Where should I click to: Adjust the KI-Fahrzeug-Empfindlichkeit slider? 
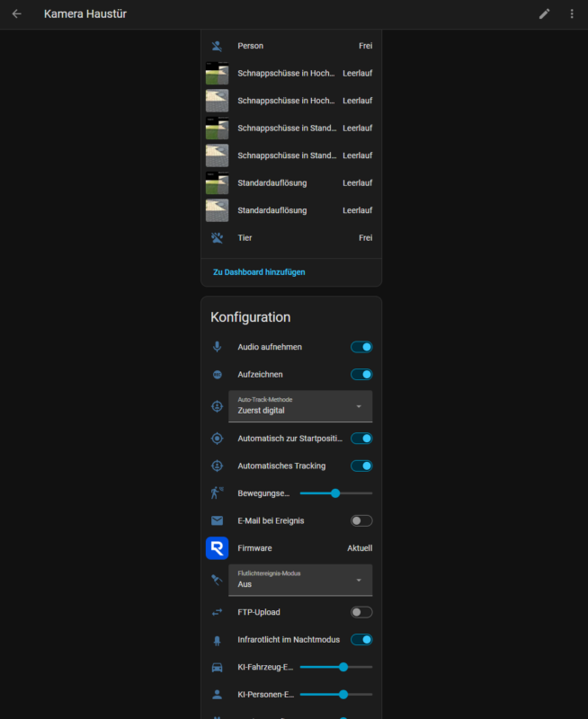335,667
